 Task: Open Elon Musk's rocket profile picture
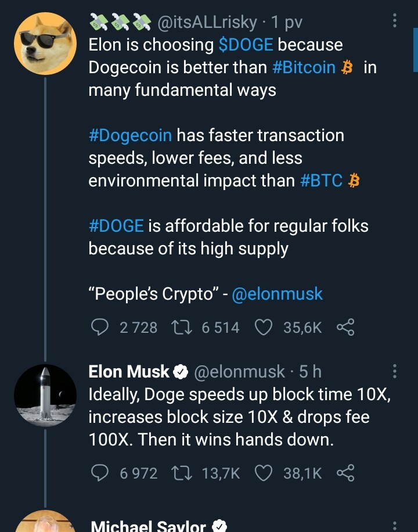pyautogui.click(x=45, y=396)
